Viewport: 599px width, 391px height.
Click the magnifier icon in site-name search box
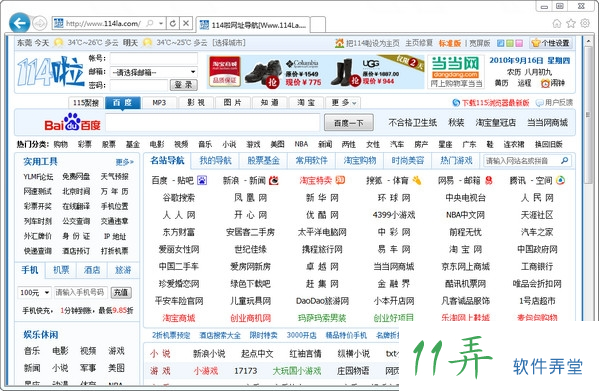pyautogui.click(x=564, y=161)
